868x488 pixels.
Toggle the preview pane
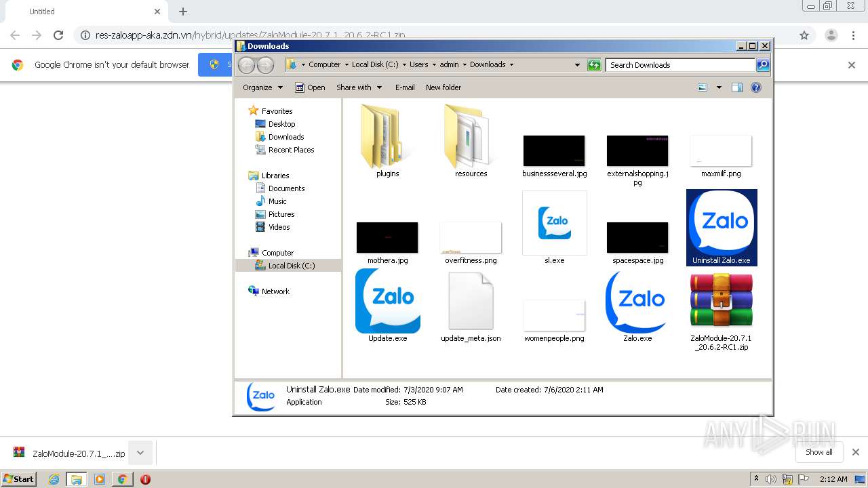click(x=737, y=87)
